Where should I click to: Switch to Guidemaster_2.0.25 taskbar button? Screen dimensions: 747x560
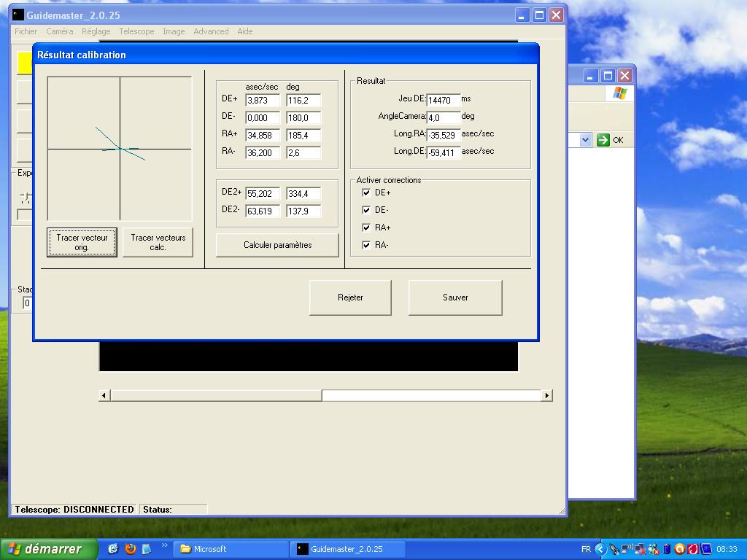(348, 549)
